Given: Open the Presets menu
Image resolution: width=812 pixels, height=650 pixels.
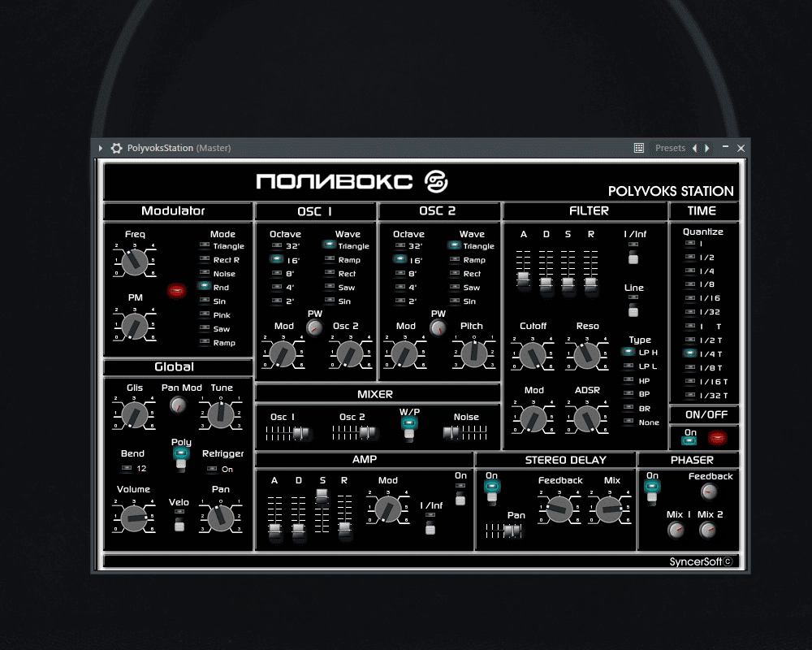Looking at the screenshot, I should 670,148.
